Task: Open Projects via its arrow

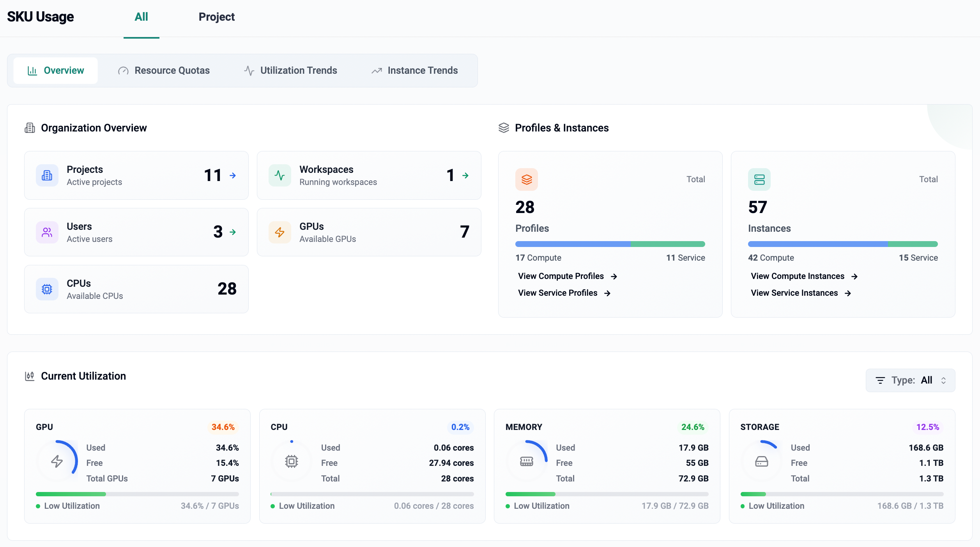Action: point(233,176)
